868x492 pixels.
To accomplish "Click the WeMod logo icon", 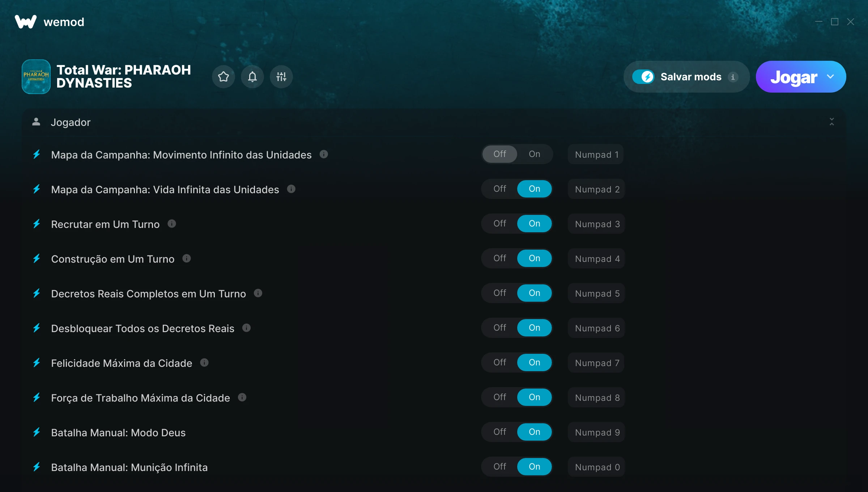I will (25, 22).
